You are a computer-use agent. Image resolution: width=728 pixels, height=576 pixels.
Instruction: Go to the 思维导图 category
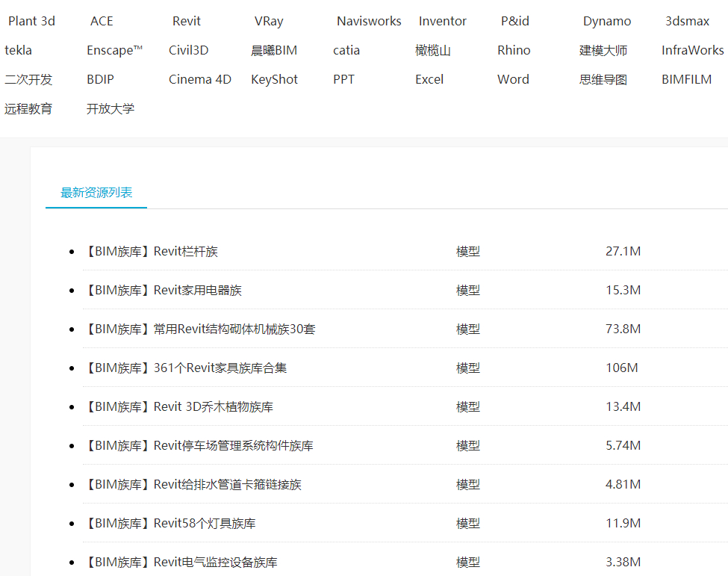[x=603, y=79]
